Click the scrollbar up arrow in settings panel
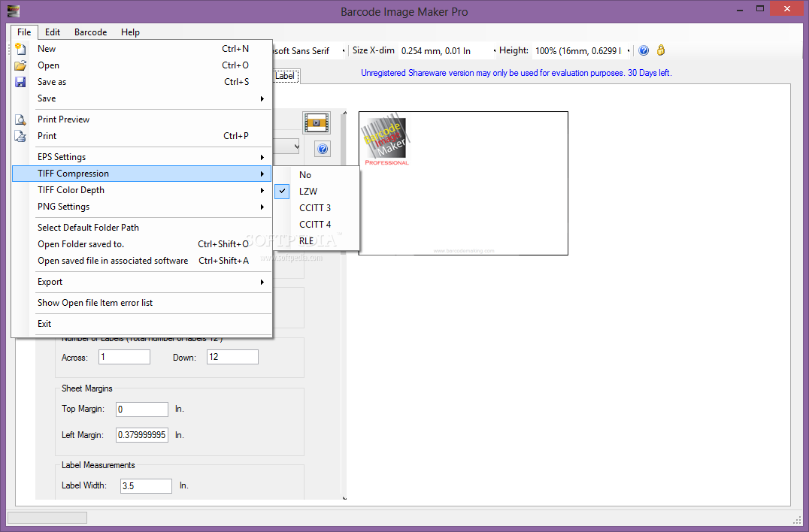This screenshot has height=532, width=809. (344, 112)
